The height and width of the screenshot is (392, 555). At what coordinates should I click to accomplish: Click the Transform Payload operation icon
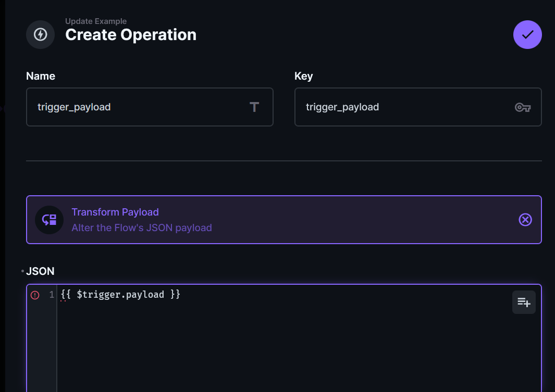pyautogui.click(x=49, y=220)
